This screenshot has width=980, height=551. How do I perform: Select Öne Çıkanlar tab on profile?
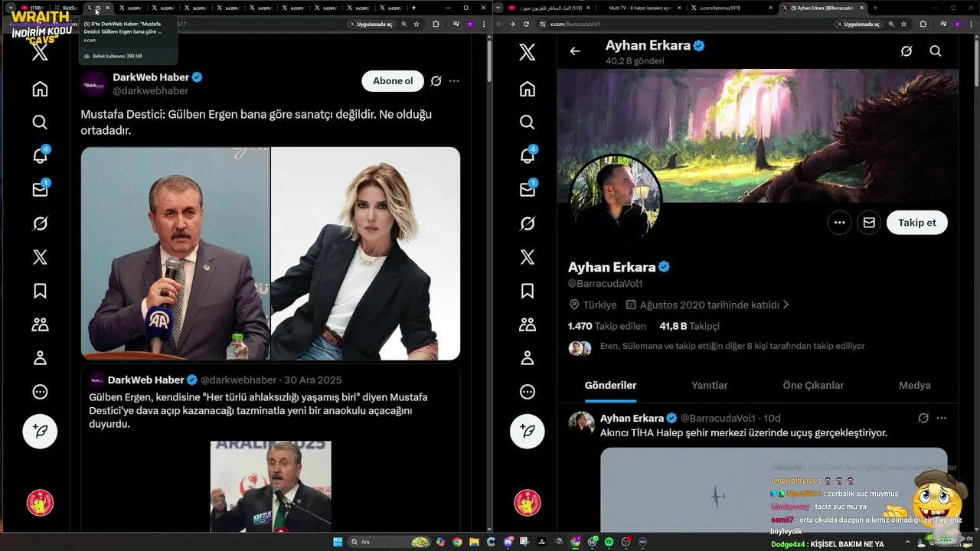813,386
